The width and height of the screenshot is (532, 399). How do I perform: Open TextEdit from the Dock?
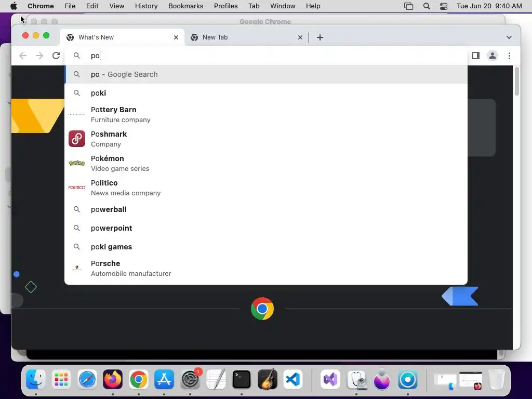(x=216, y=379)
